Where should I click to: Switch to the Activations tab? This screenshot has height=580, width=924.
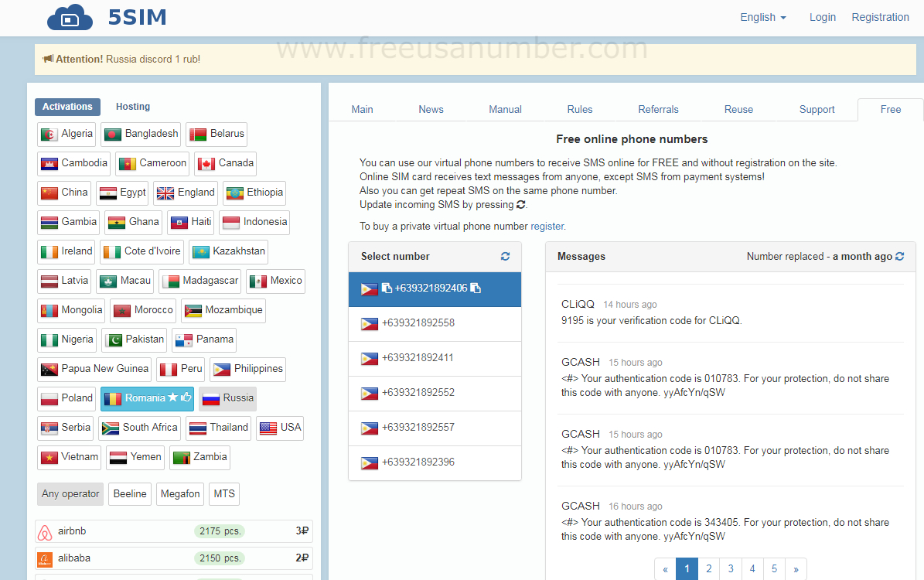tap(67, 107)
